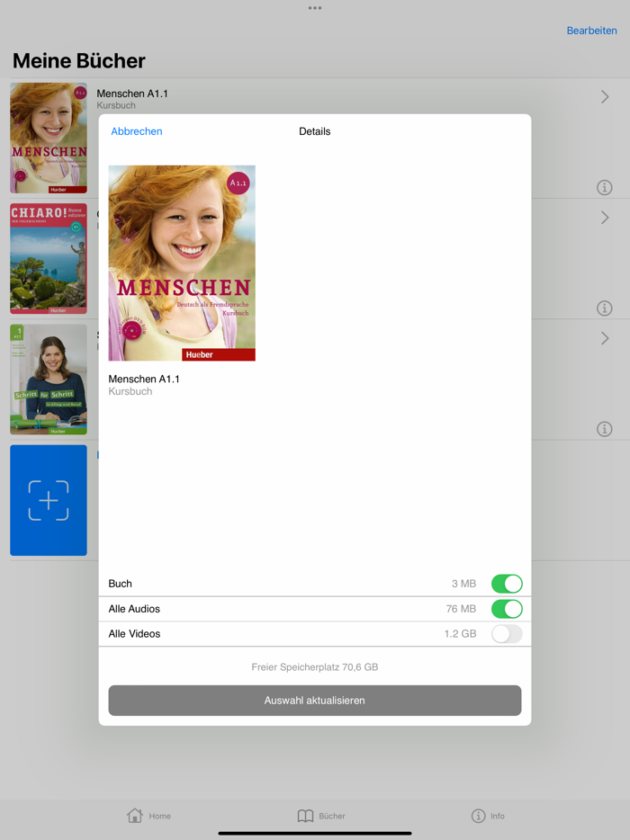This screenshot has height=840, width=630.
Task: Click the '3 MB' size value
Action: pos(463,584)
